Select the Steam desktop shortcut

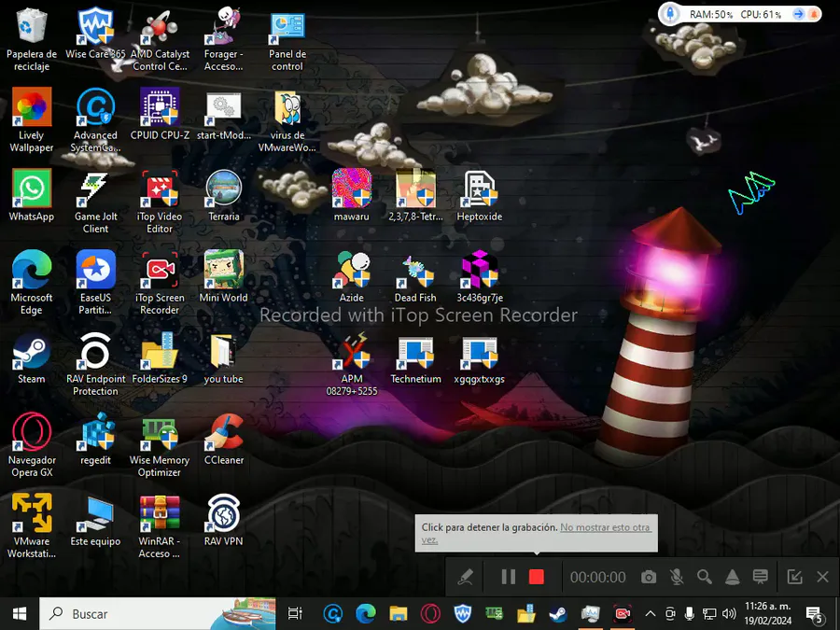click(x=32, y=357)
